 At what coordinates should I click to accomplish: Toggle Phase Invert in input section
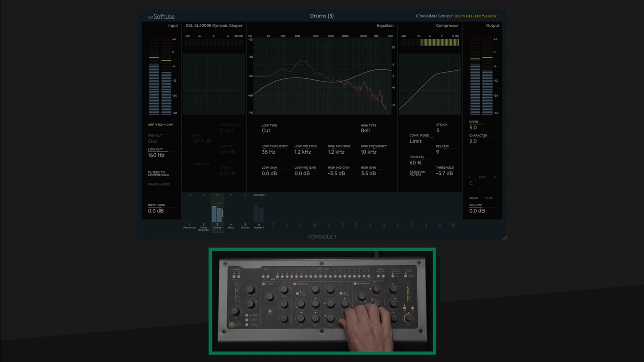click(158, 184)
